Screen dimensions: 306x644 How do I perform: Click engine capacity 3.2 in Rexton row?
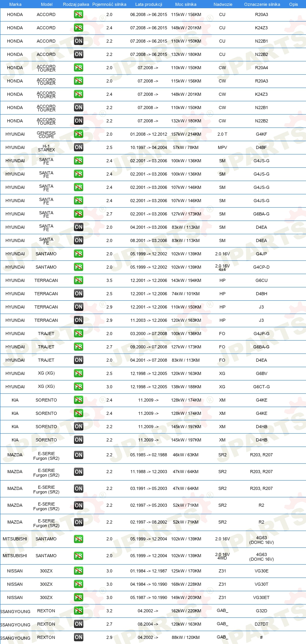(109, 611)
